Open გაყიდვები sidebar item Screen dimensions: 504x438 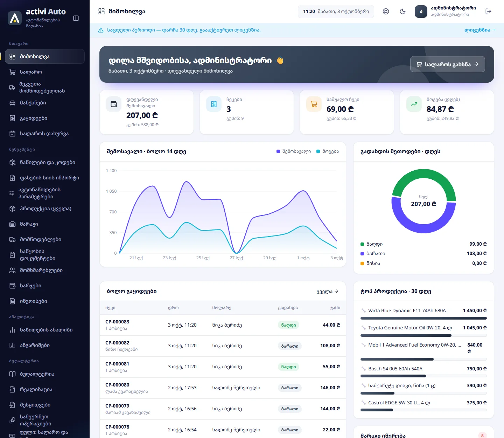45,118
